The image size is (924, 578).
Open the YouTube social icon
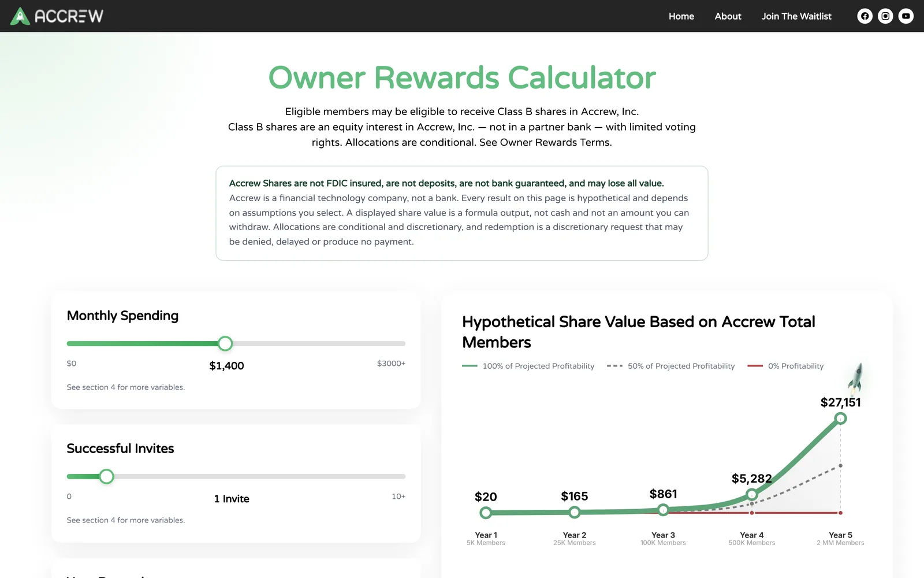906,16
